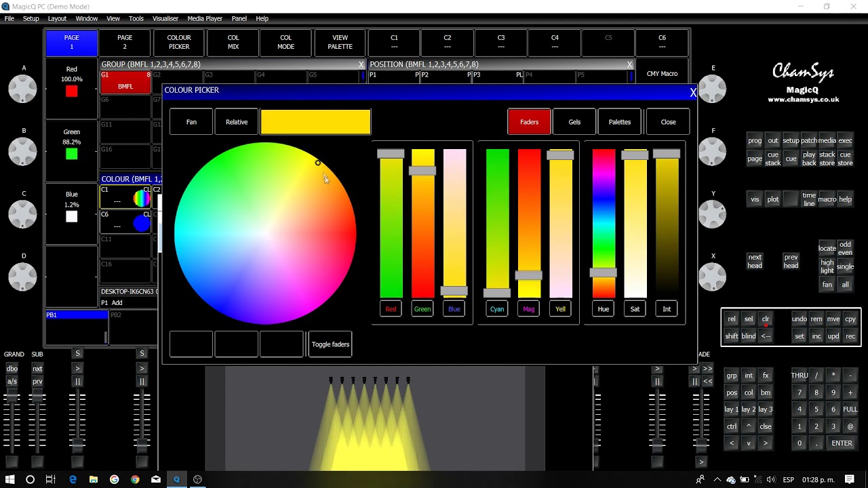Open the File menu

pyautogui.click(x=9, y=18)
